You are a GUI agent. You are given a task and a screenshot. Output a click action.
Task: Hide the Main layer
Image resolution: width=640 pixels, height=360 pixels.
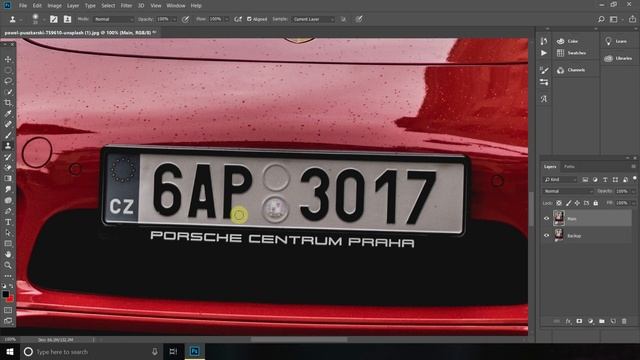tap(547, 219)
